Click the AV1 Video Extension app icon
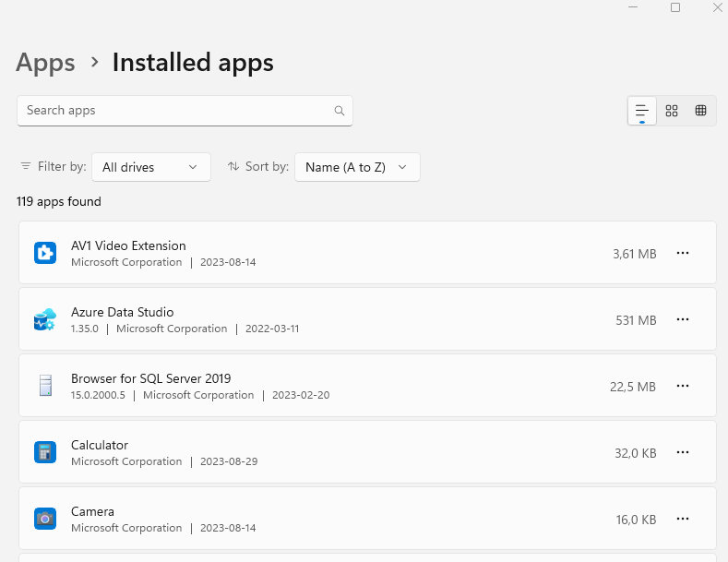The height and width of the screenshot is (562, 728). pos(45,253)
